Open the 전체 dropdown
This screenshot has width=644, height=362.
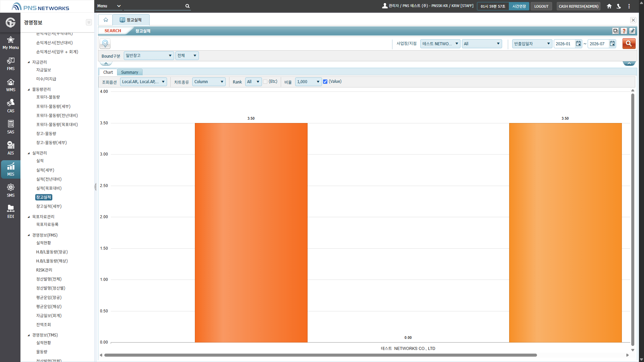click(x=187, y=56)
